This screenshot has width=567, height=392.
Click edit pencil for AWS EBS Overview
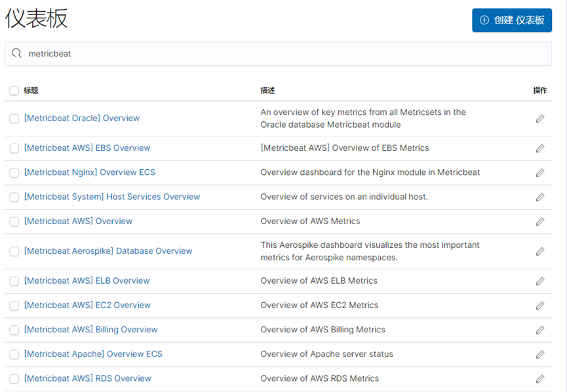[540, 148]
